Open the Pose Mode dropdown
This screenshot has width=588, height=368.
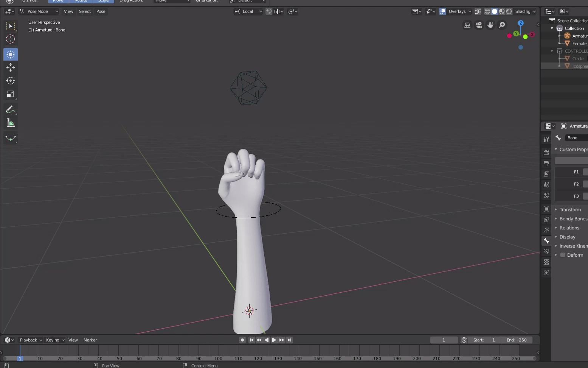(39, 11)
